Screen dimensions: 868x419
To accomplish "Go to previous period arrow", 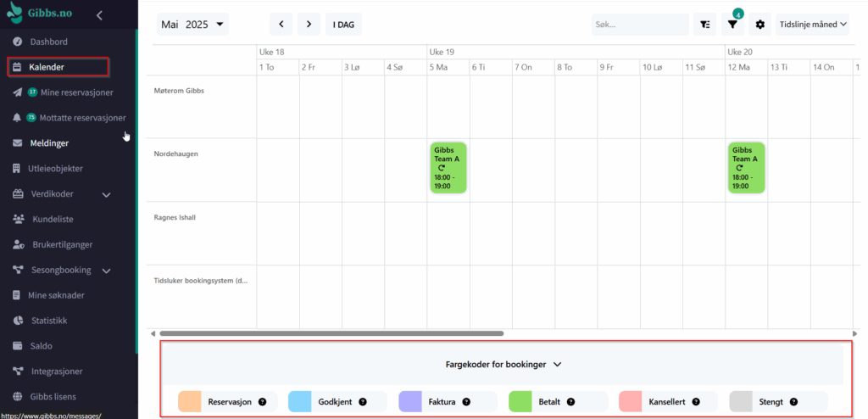I will point(281,25).
